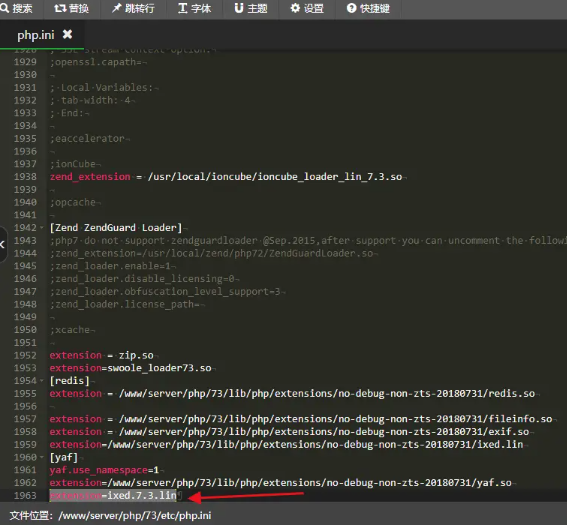
Task: Click the ';opcache' comment line
Action: tap(72, 202)
